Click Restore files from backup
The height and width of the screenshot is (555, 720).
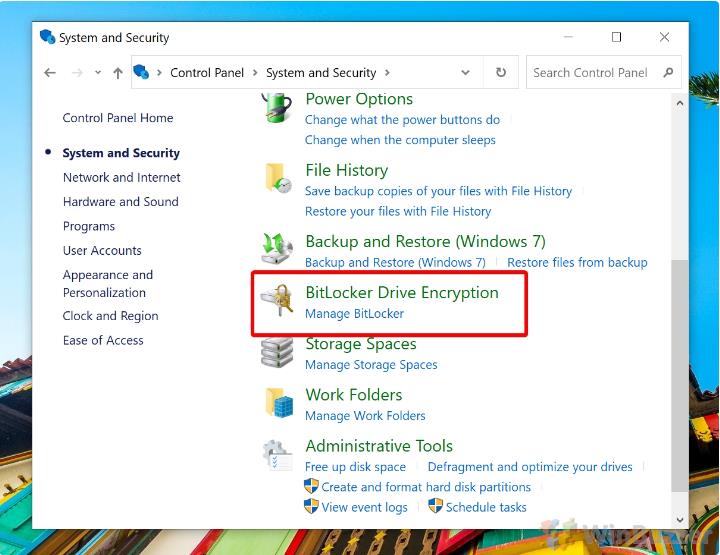point(577,263)
